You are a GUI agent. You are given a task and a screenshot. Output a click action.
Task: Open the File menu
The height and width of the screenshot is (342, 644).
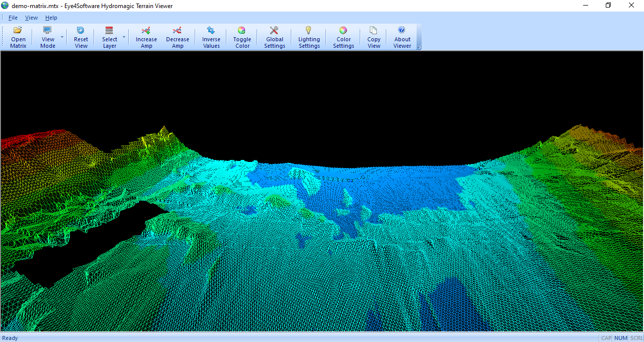(x=13, y=17)
